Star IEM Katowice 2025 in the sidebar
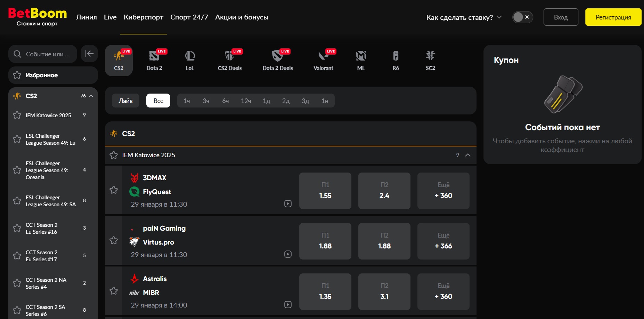Image resolution: width=644 pixels, height=319 pixels. (x=17, y=115)
